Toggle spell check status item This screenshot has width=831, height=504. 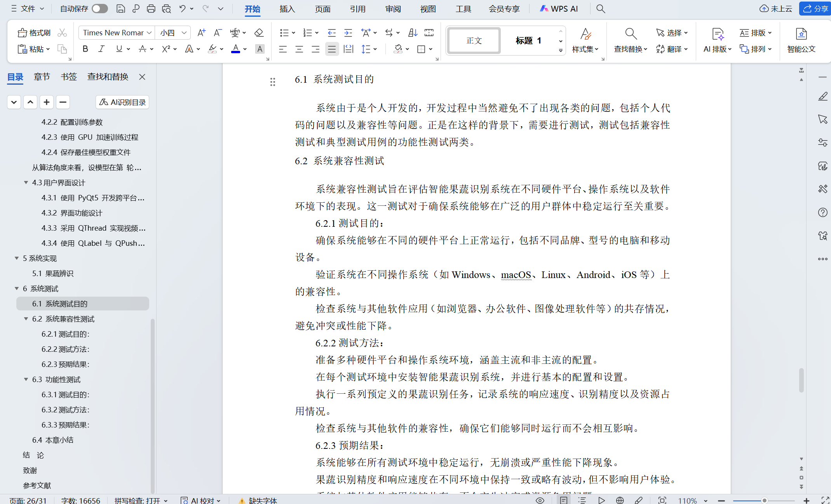coord(141,501)
